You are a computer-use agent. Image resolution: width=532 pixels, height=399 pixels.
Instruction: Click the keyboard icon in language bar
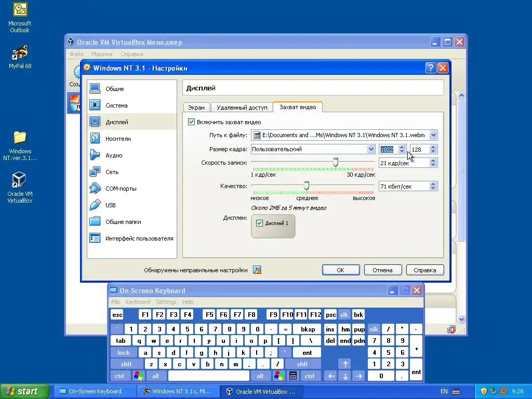click(x=456, y=392)
